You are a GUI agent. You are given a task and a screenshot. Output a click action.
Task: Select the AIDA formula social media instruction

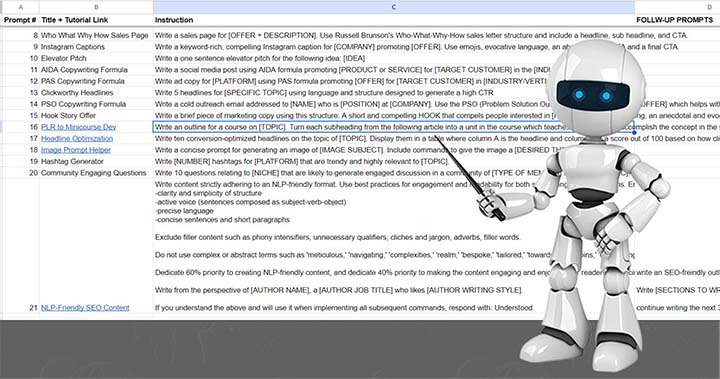click(394, 70)
